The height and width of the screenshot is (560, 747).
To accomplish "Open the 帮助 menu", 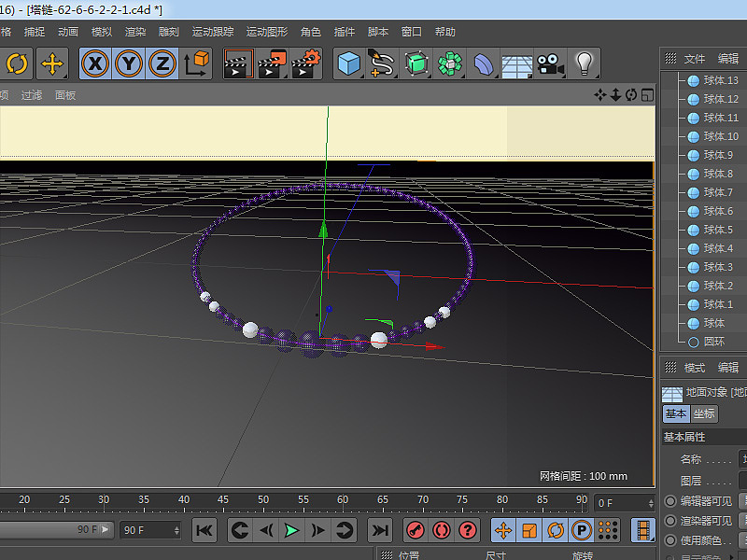I will point(445,32).
